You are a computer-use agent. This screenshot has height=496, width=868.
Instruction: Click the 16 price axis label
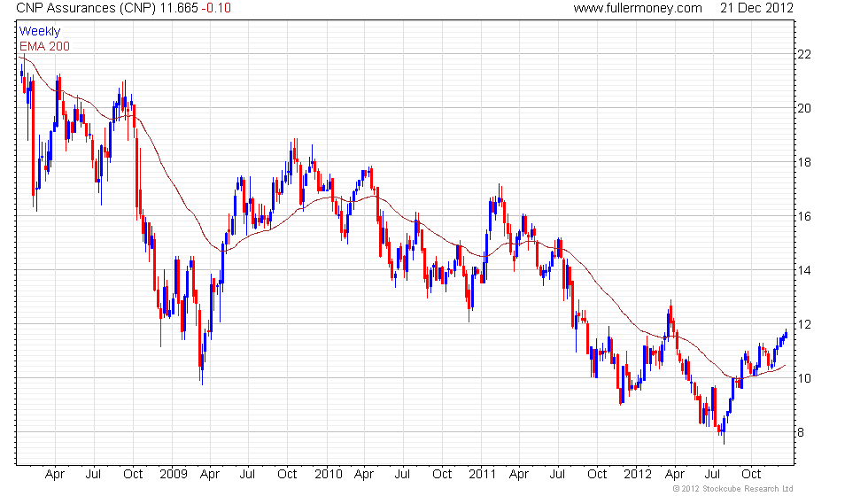[804, 216]
